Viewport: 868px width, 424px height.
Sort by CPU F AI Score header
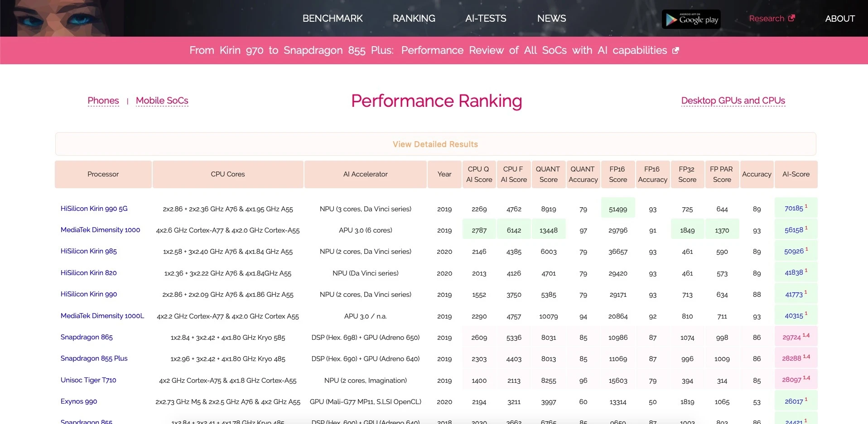pos(514,174)
